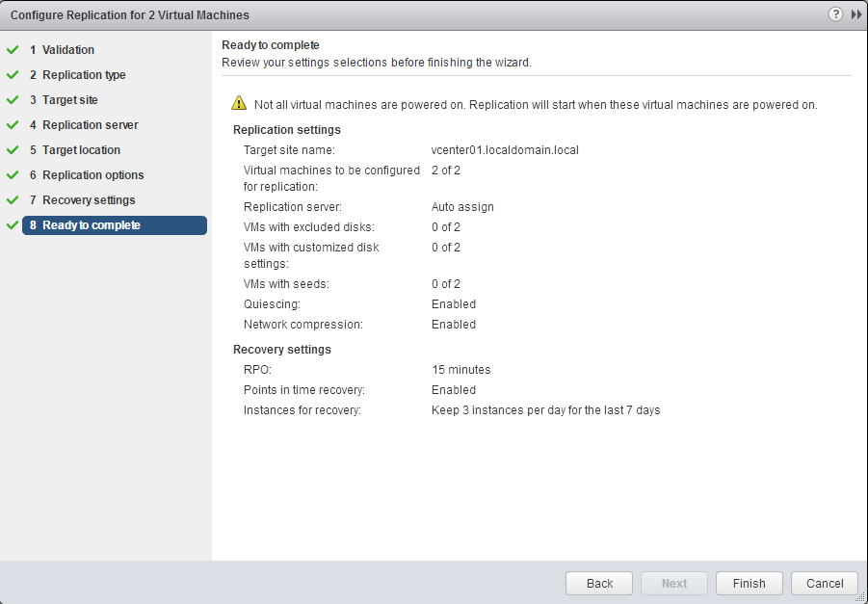Click the double-arrow expand icon in title bar
Viewport: 868px width, 604px height.
[x=855, y=14]
